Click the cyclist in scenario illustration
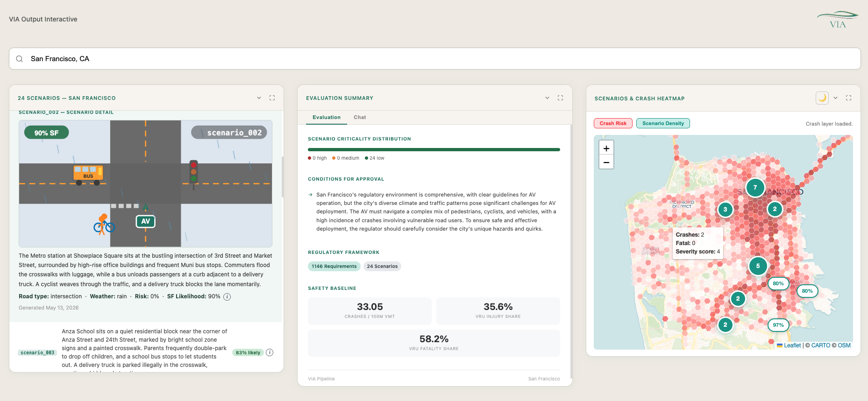 (104, 225)
